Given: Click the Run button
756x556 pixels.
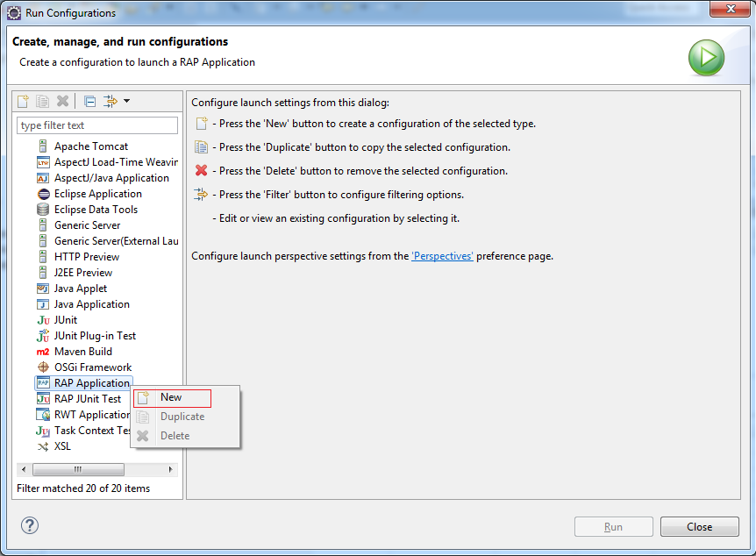Looking at the screenshot, I should [x=613, y=526].
